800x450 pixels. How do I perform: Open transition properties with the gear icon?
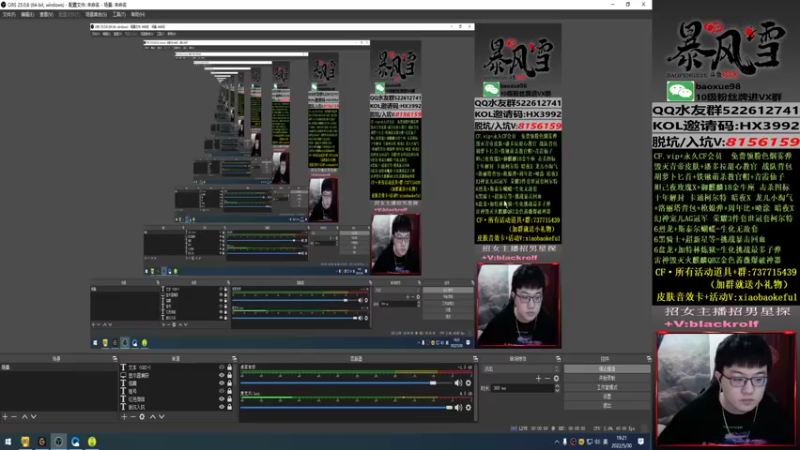pos(556,379)
